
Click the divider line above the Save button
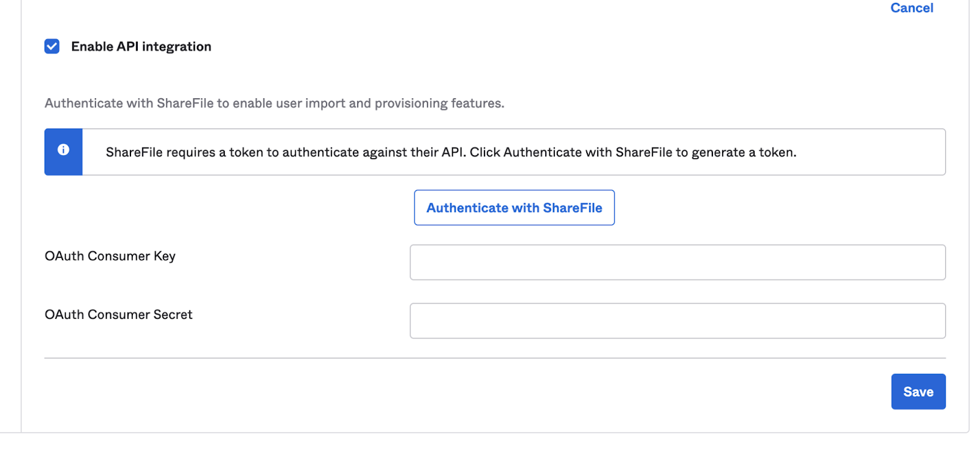(x=495, y=358)
